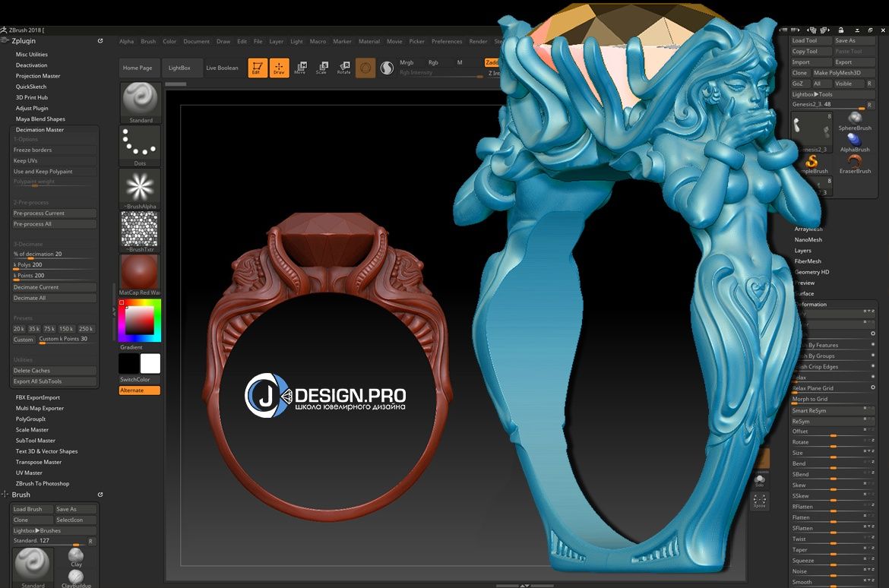Image resolution: width=889 pixels, height=588 pixels.
Task: Toggle the Rgb channel button
Action: [x=433, y=63]
